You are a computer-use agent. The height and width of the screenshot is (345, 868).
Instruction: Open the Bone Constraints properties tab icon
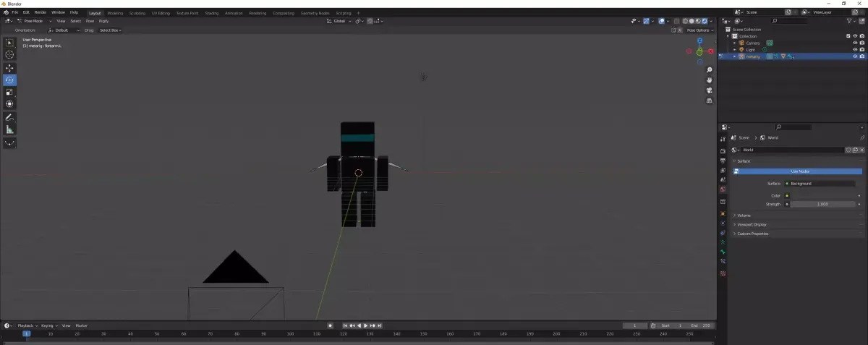[723, 261]
